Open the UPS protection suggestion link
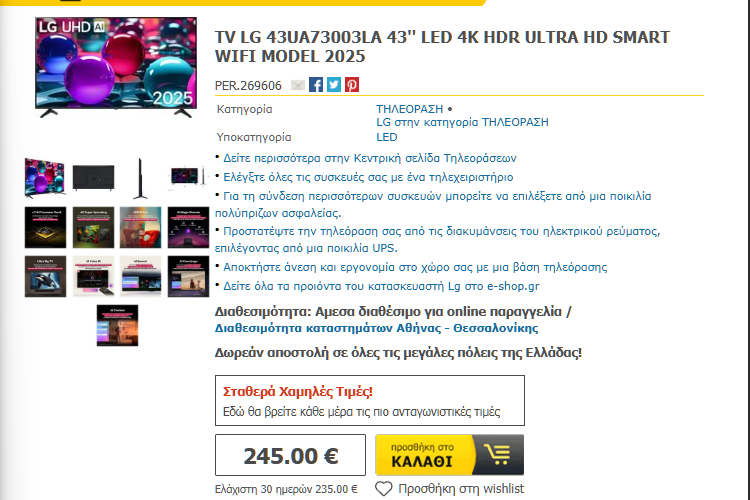The image size is (750, 500). pos(437,240)
